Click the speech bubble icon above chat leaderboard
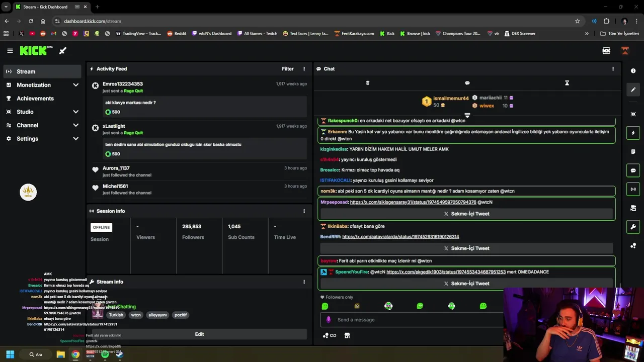The width and height of the screenshot is (644, 362). pyautogui.click(x=467, y=83)
